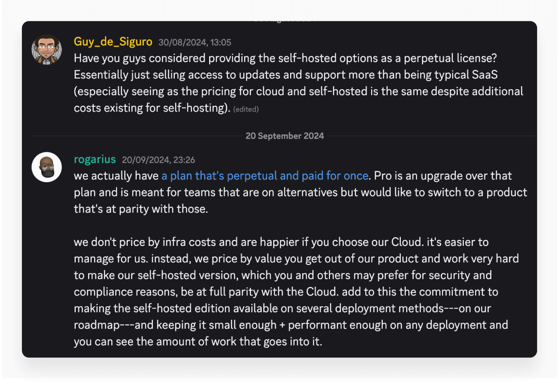
Task: Click the 20 September 2024 date divider
Action: click(285, 136)
